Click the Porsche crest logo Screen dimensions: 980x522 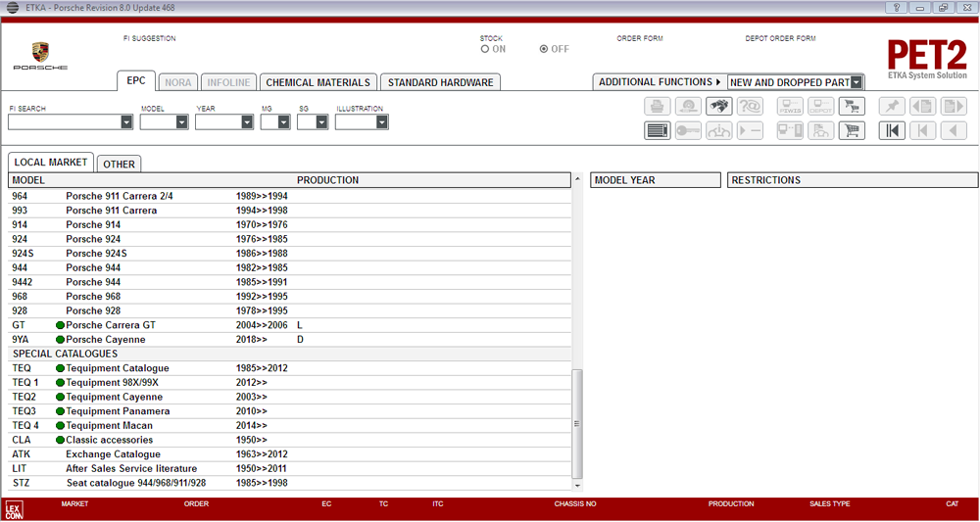pos(40,53)
